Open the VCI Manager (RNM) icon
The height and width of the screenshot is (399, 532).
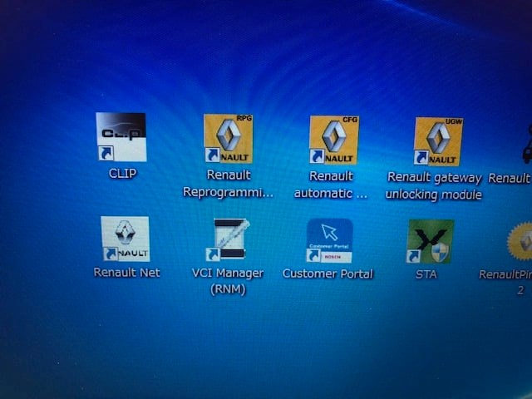(x=228, y=240)
